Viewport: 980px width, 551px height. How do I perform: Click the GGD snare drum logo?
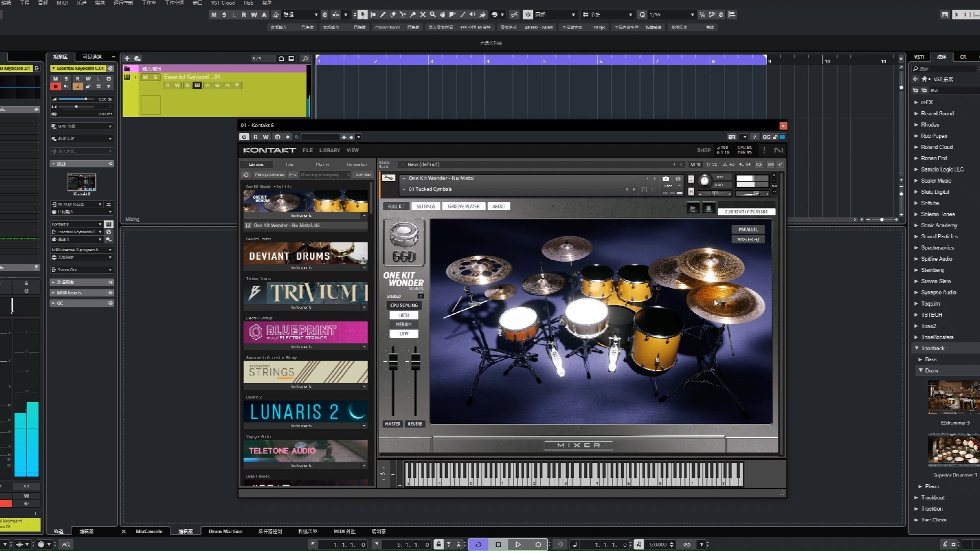[404, 242]
